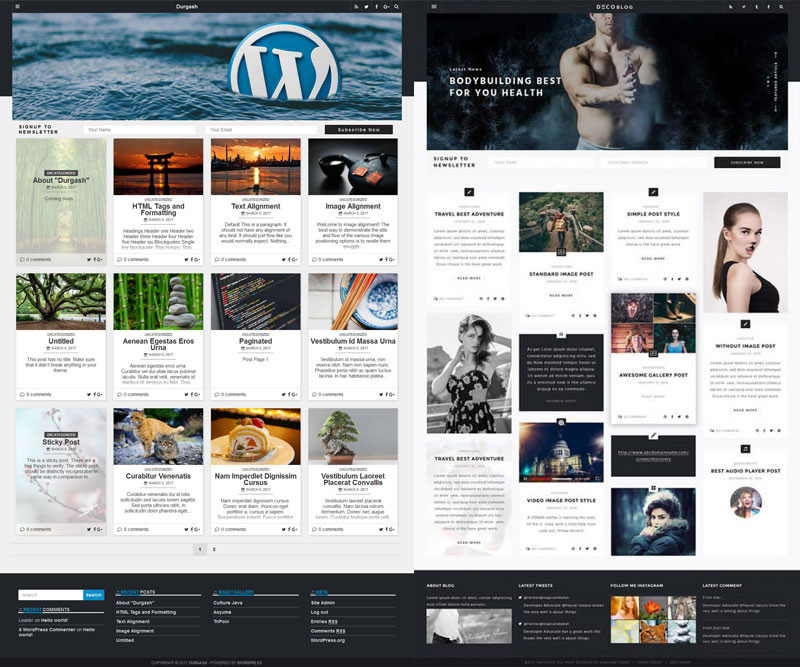
Task: Select pagination page 1 in Durgash
Action: [x=199, y=550]
